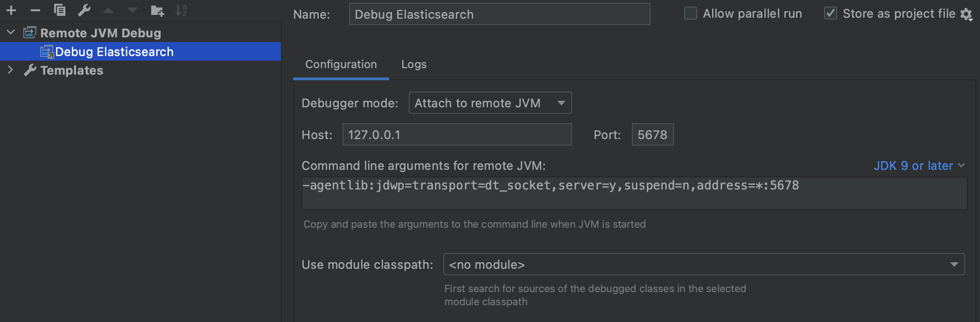
Task: Open the Debugger mode dropdown
Action: [490, 103]
